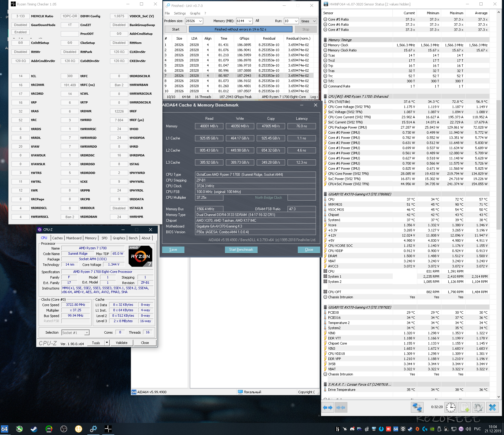The height and width of the screenshot is (435, 504).
Task: Click the LinX 'Log >' button
Action: (314, 97)
